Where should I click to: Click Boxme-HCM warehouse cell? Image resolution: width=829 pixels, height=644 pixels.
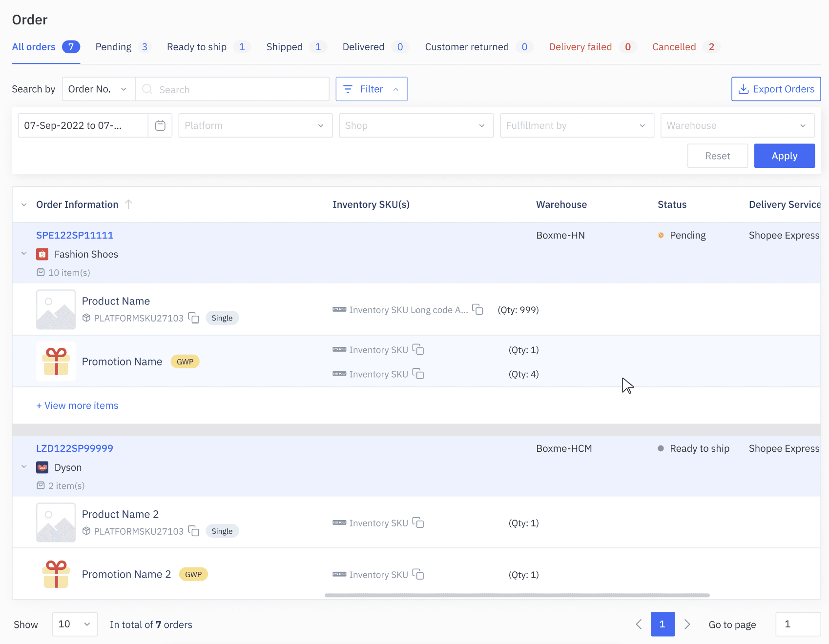[x=564, y=448]
